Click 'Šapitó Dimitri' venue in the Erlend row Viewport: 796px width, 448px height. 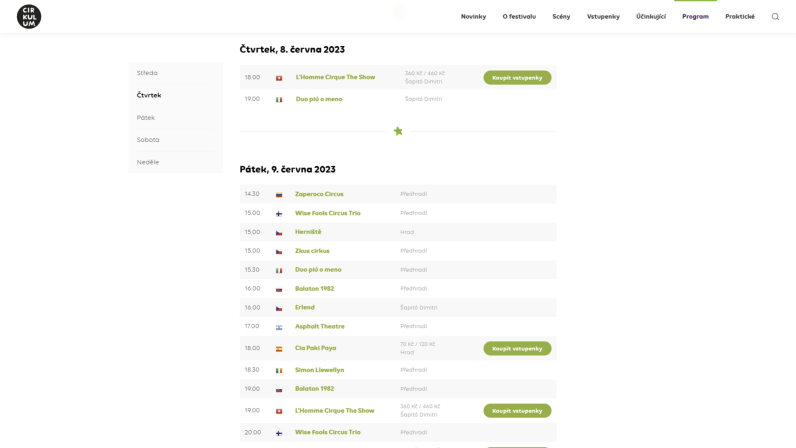pos(418,308)
